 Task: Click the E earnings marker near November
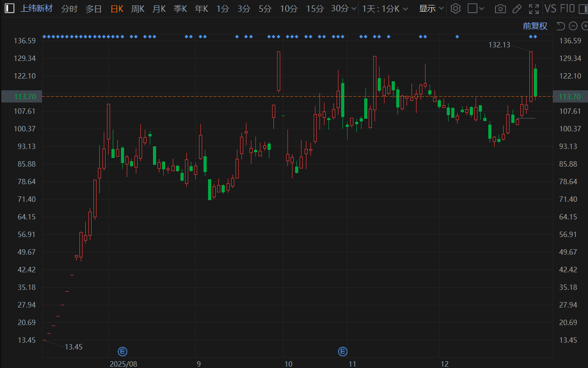coord(343,351)
